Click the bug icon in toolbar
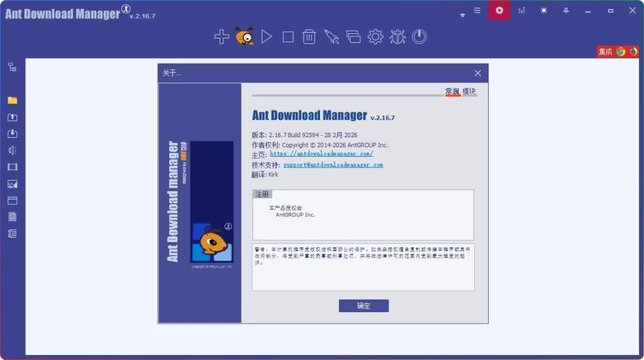644x360 pixels. 397,37
